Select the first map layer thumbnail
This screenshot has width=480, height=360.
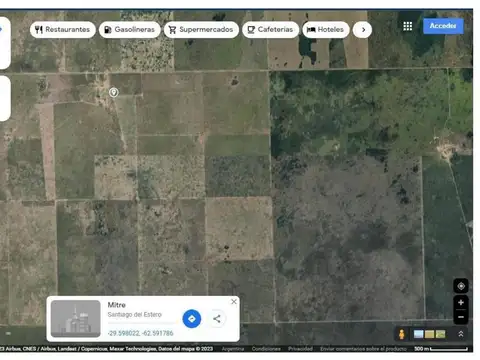pyautogui.click(x=418, y=334)
